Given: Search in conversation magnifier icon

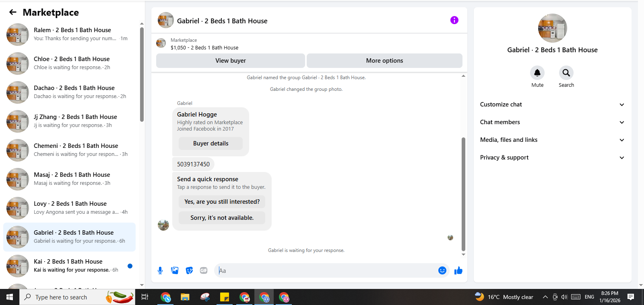Looking at the screenshot, I should 566,73.
